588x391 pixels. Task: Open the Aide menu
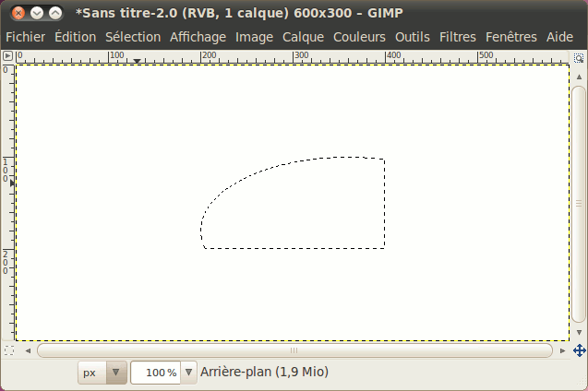pyautogui.click(x=559, y=37)
